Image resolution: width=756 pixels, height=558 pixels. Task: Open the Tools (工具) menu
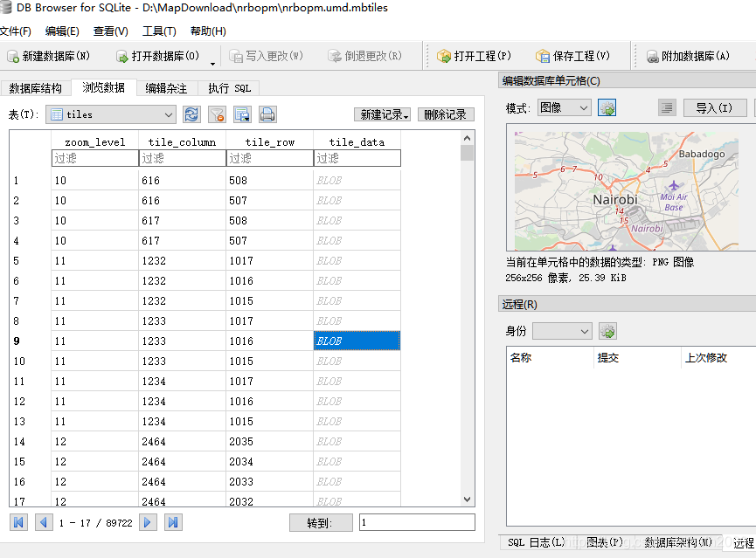pyautogui.click(x=159, y=31)
